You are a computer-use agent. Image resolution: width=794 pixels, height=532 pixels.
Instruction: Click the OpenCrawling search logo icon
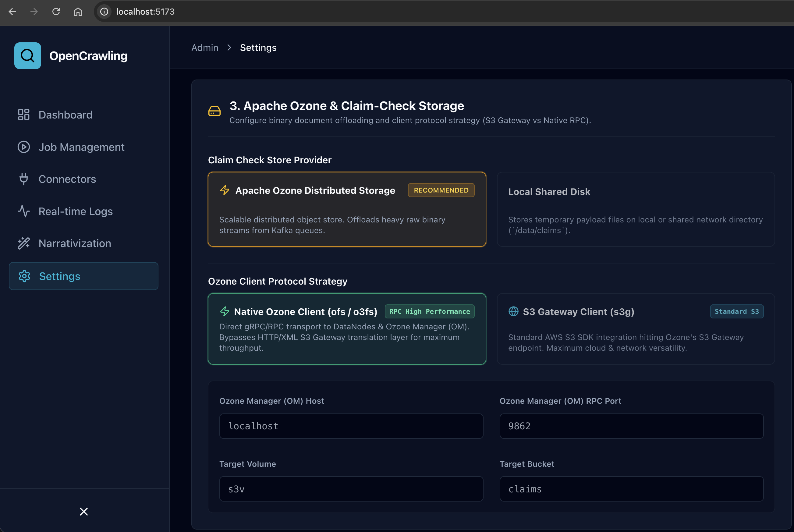27,56
